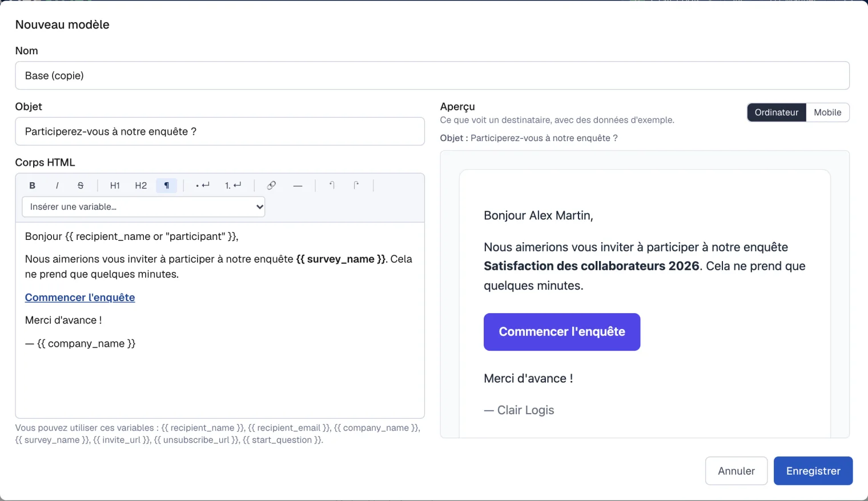Screen dimensions: 868x501
Task: Insert a bulleted list
Action: (x=203, y=186)
